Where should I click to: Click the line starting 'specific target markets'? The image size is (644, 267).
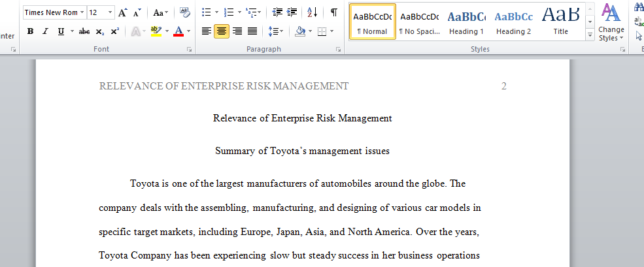coord(289,232)
